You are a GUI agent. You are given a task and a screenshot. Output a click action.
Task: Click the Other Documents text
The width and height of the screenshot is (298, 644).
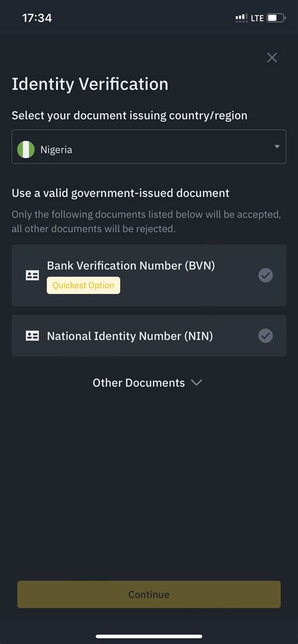[x=138, y=383]
